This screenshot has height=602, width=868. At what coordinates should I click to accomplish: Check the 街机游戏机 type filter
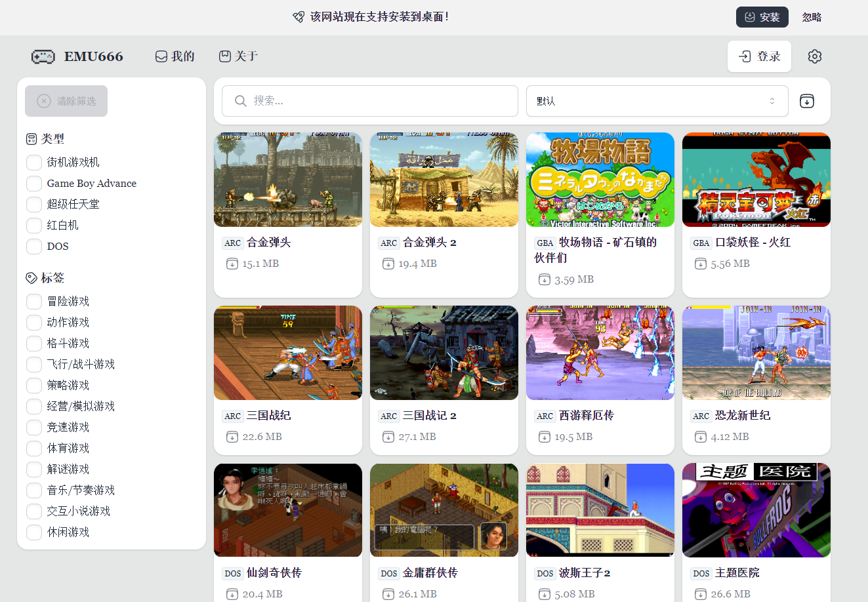click(34, 163)
